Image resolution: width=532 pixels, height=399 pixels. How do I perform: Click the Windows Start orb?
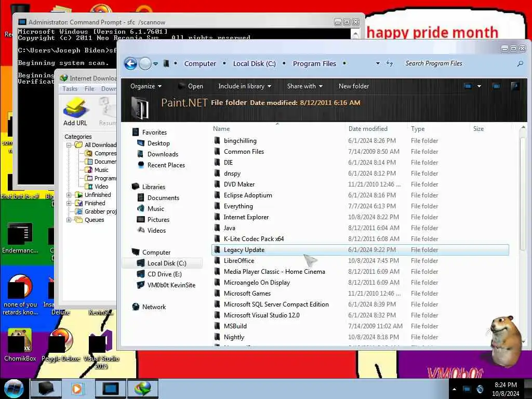[x=14, y=389]
